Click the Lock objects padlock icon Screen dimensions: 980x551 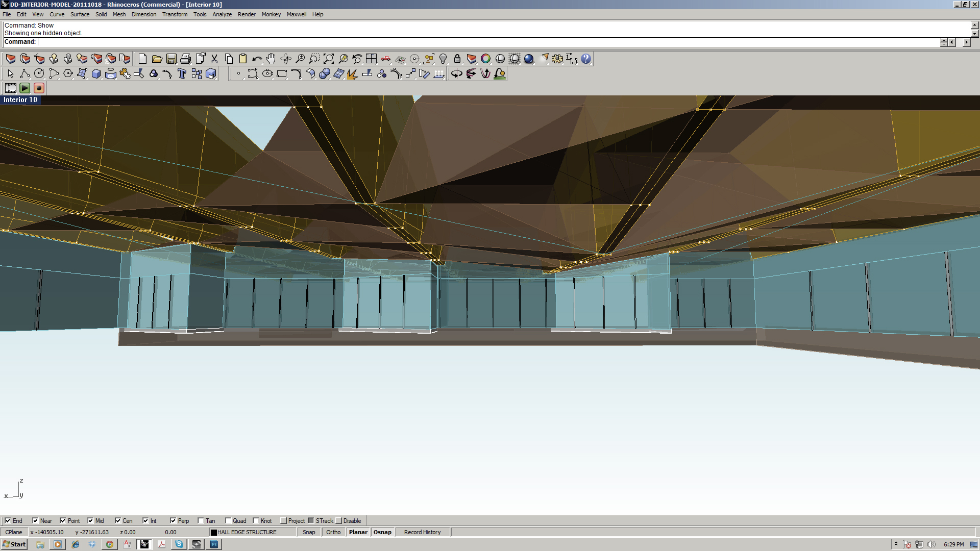(457, 59)
